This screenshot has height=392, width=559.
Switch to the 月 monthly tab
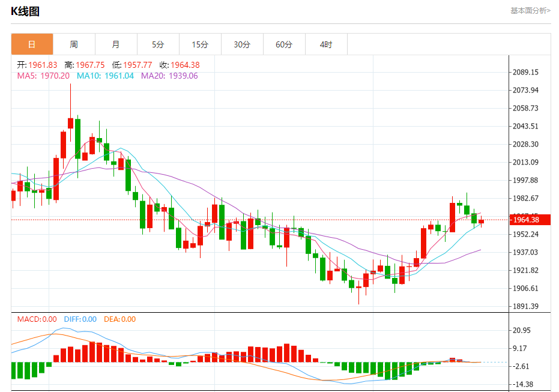pos(116,44)
